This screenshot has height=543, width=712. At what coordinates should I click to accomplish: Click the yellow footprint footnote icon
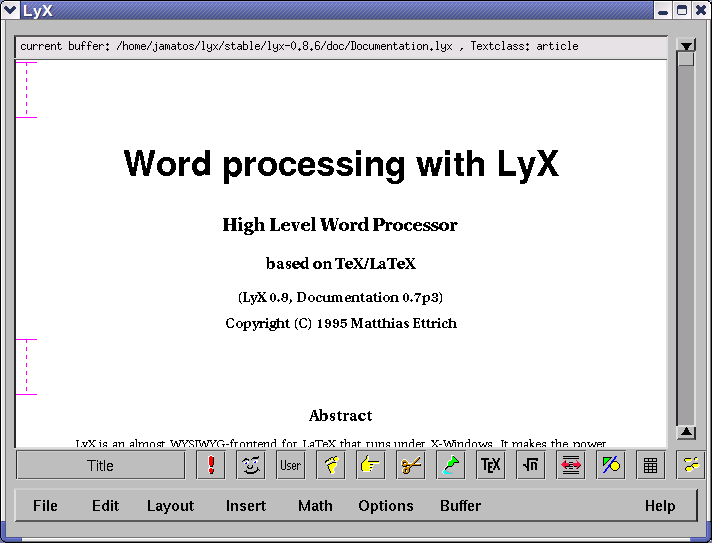click(x=331, y=465)
